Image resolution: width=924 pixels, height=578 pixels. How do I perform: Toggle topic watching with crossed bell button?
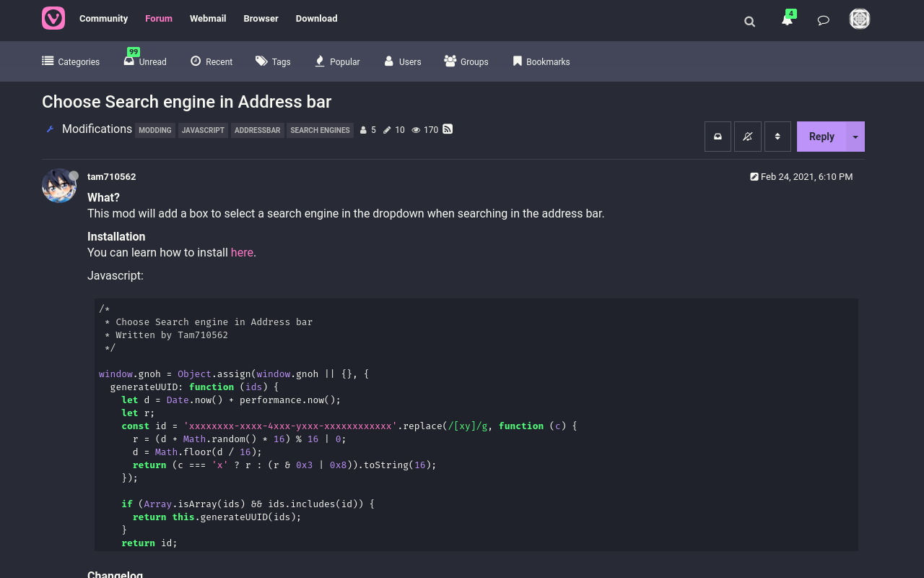748,137
